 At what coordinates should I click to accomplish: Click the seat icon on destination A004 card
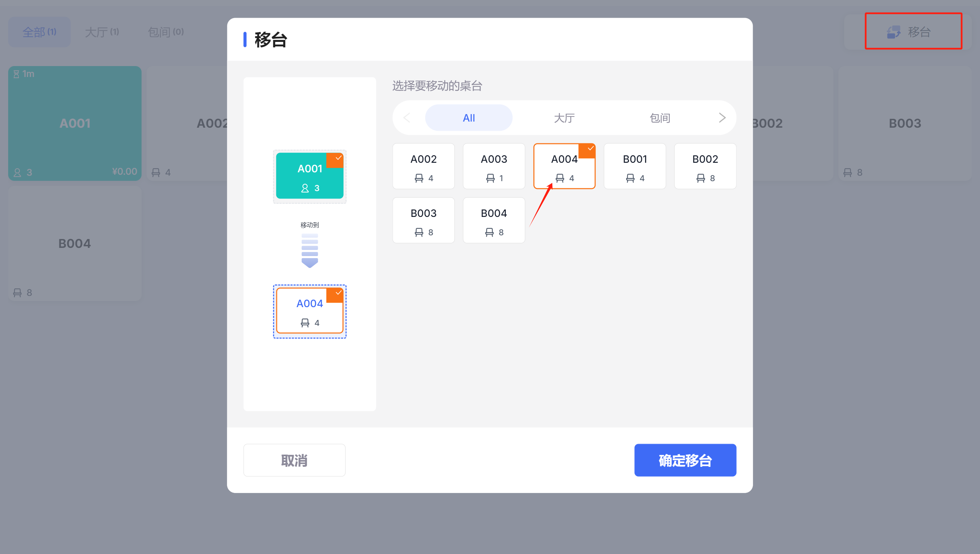click(x=305, y=323)
